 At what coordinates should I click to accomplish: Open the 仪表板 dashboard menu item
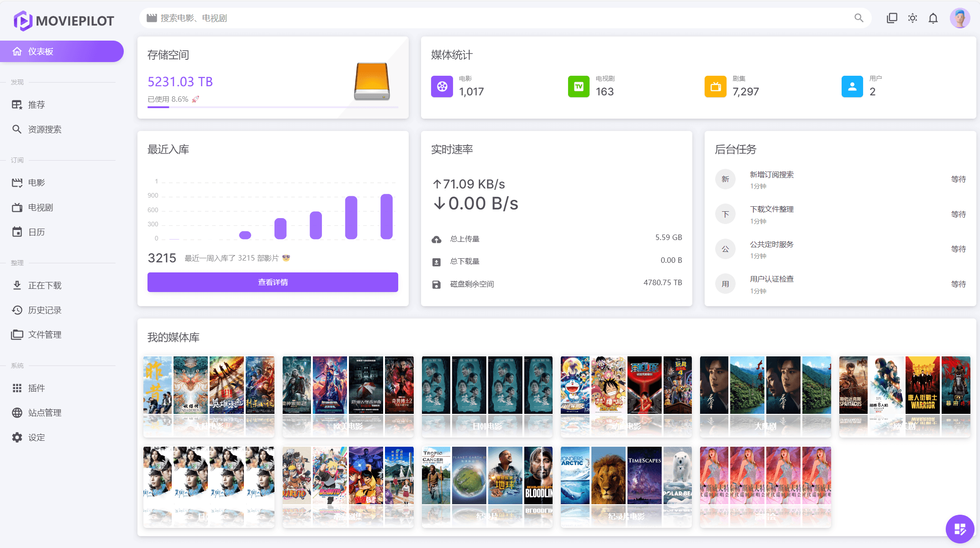click(62, 52)
